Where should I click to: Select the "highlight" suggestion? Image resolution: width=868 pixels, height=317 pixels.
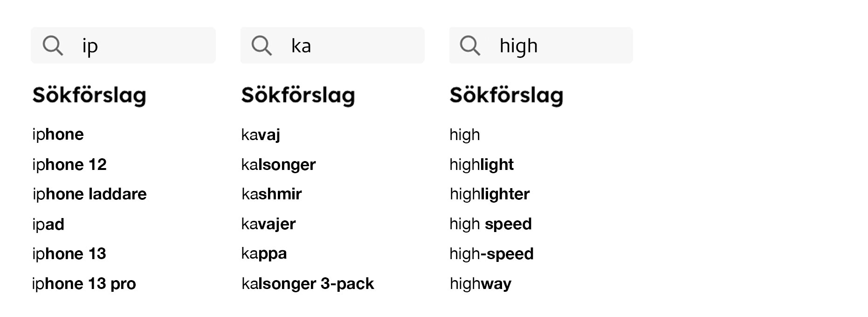click(482, 165)
